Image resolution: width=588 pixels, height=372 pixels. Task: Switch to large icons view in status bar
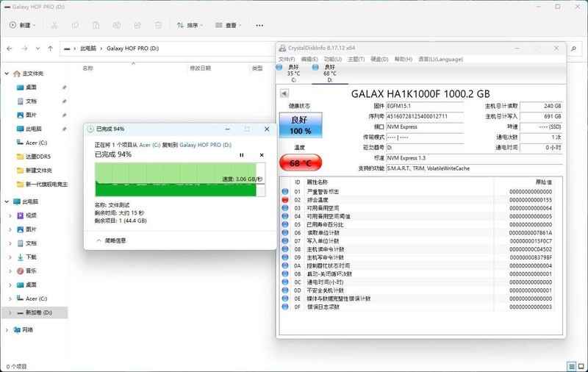click(x=581, y=366)
